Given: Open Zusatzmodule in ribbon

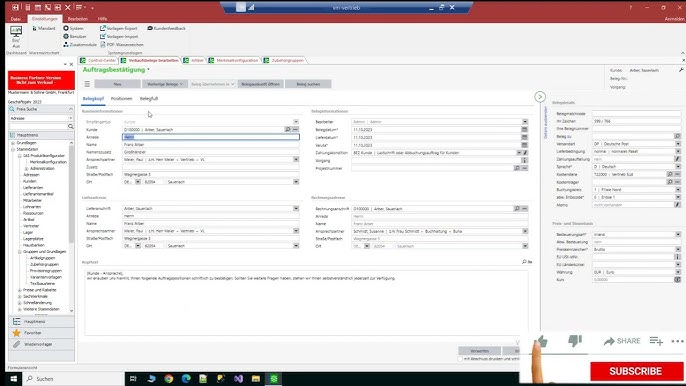Looking at the screenshot, I should [80, 44].
